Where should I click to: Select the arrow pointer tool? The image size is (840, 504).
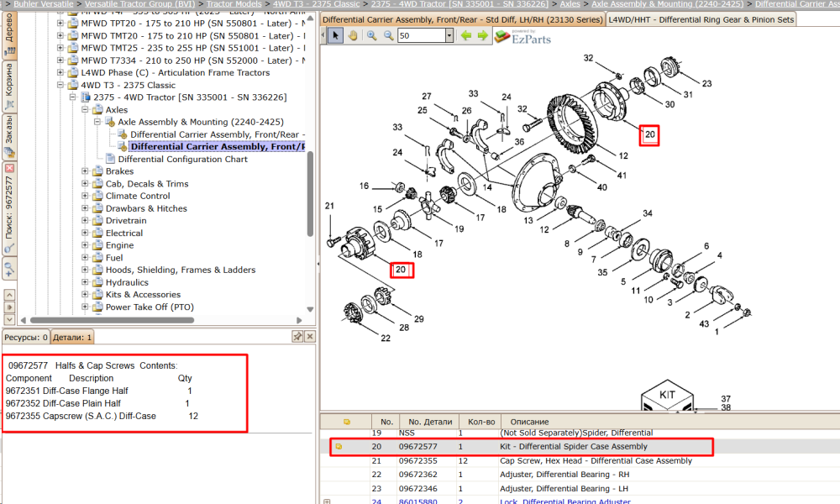click(335, 36)
